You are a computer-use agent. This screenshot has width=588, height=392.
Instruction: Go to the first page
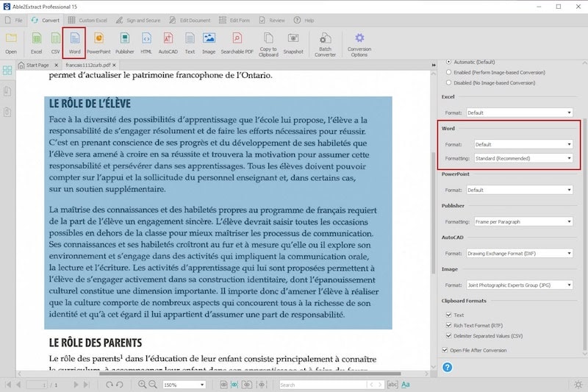click(8, 385)
